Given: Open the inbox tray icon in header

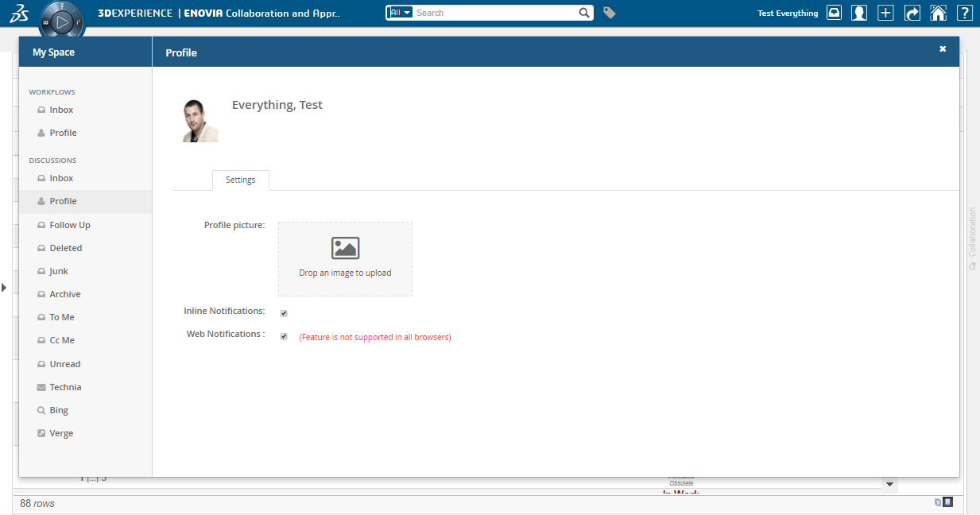Looking at the screenshot, I should (834, 13).
